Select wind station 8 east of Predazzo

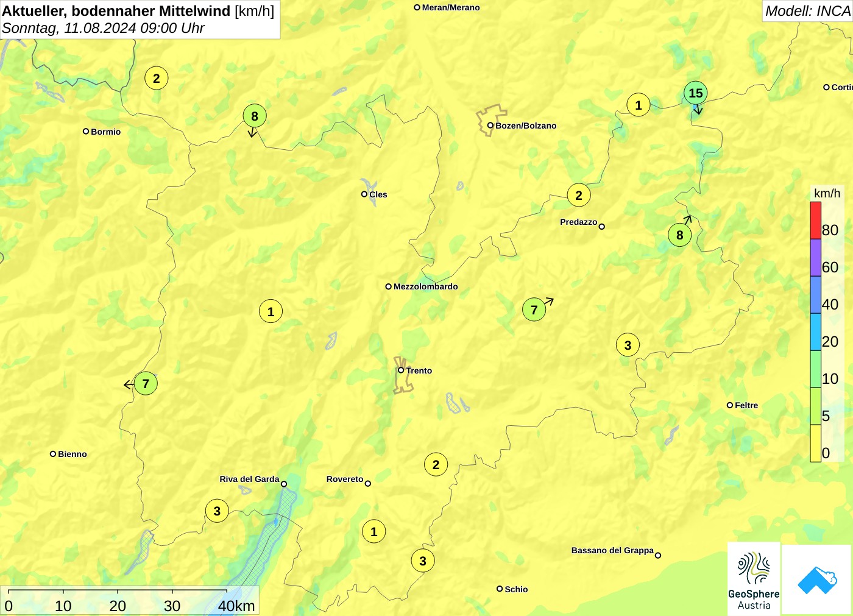(x=680, y=235)
